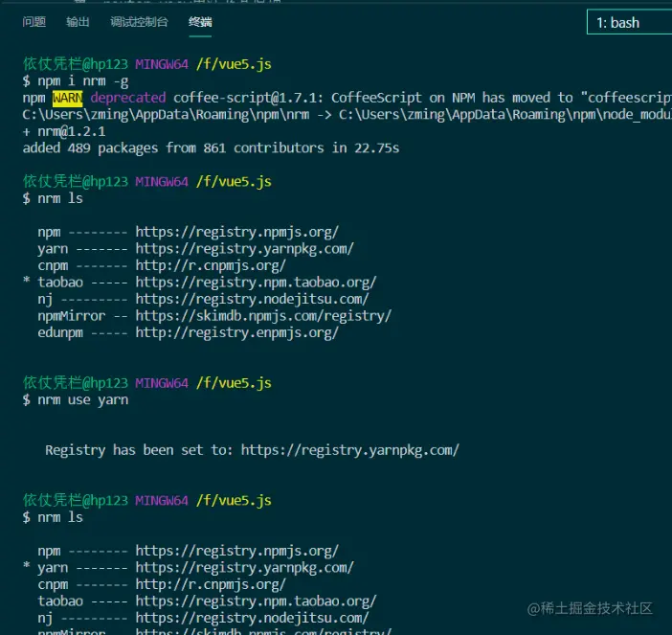Click the first '$ nrm ls' command
672x635 pixels.
tap(53, 198)
